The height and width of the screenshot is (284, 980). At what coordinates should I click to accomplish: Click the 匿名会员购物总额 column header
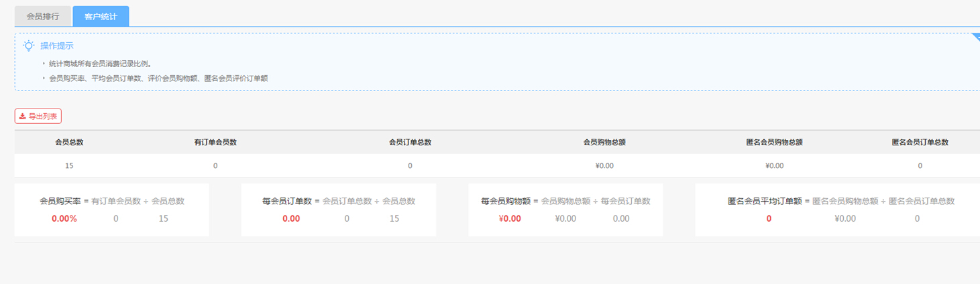774,142
